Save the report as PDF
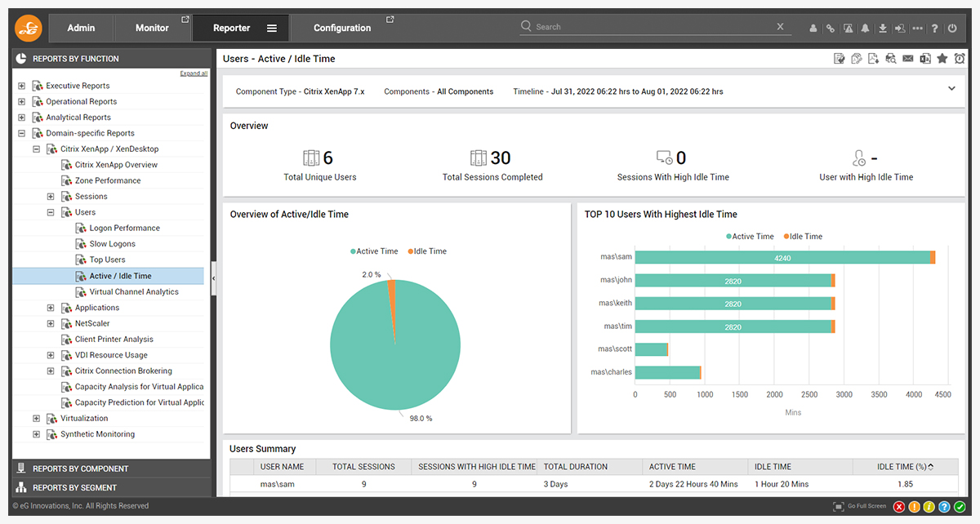This screenshot has height=524, width=980. coord(873,59)
